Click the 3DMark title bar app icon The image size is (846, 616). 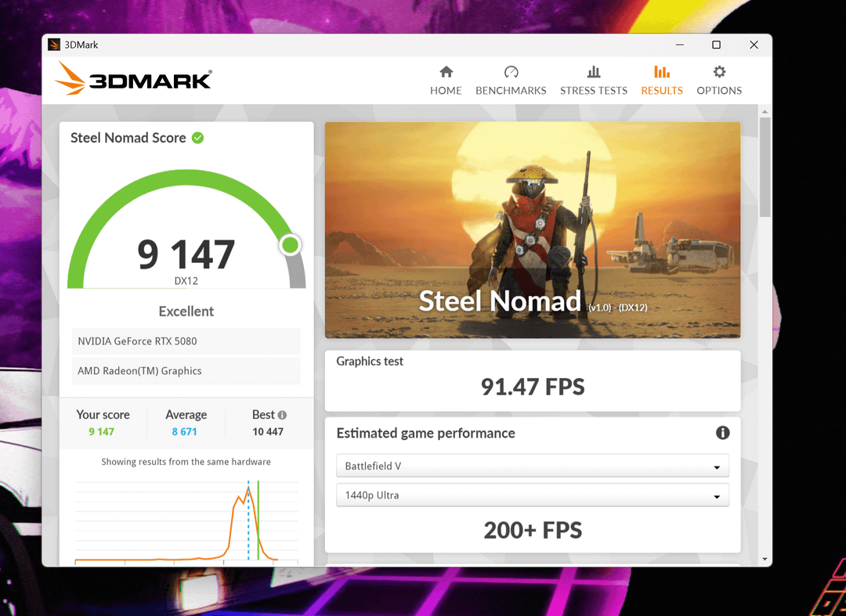click(53, 45)
